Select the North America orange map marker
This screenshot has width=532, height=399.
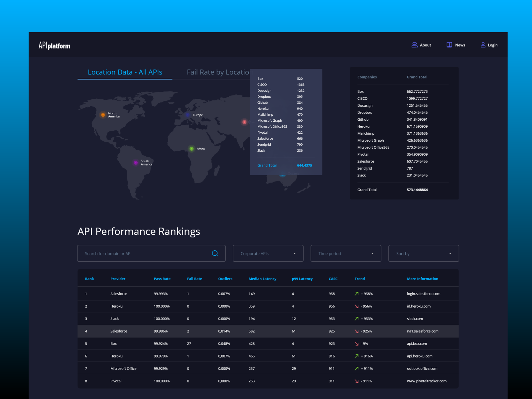click(103, 115)
